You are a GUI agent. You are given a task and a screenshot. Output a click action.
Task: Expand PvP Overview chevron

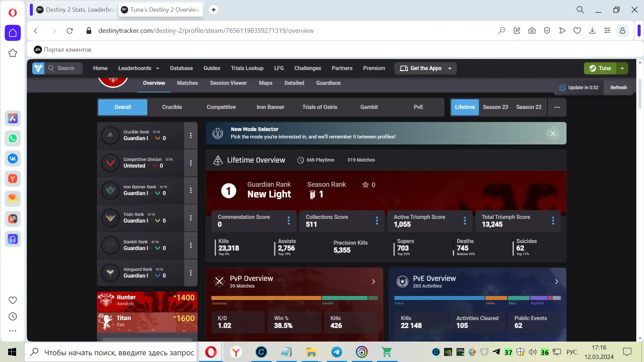(x=374, y=282)
